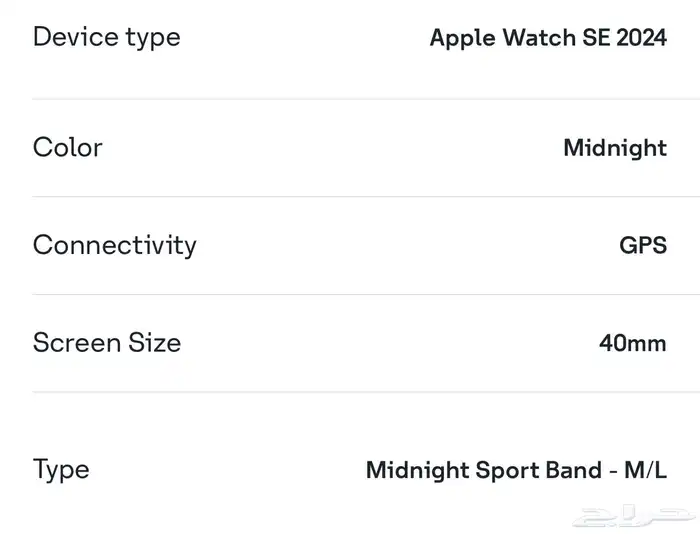Select the Connectivity label
Screen dimensions: 700x534
115,246
